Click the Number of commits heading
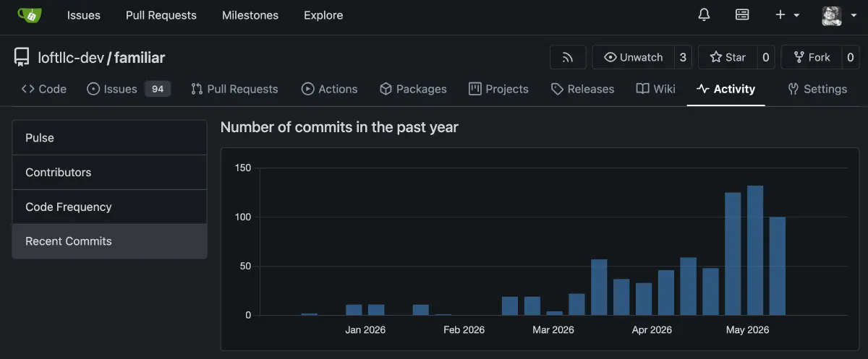Viewport: 868px width, 359px height. (339, 127)
